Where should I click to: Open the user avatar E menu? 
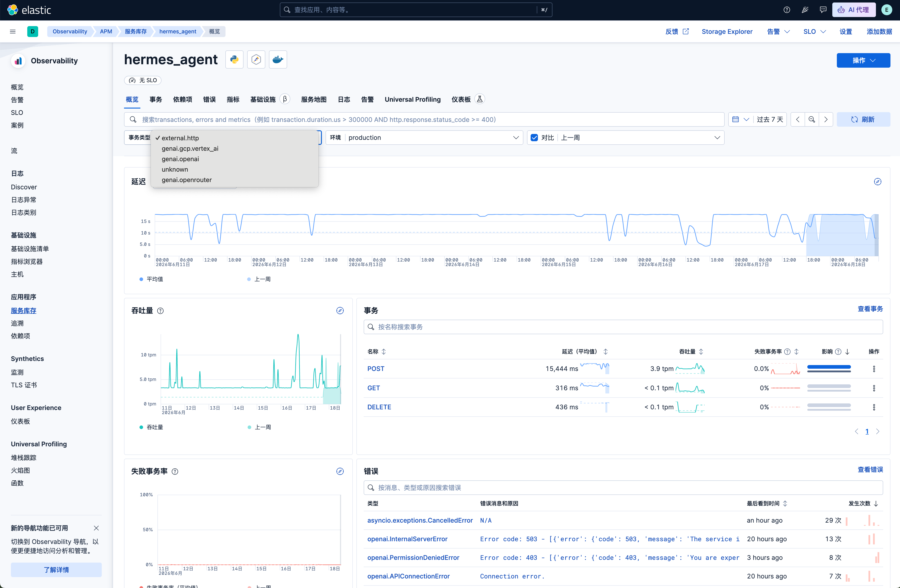[x=886, y=10]
